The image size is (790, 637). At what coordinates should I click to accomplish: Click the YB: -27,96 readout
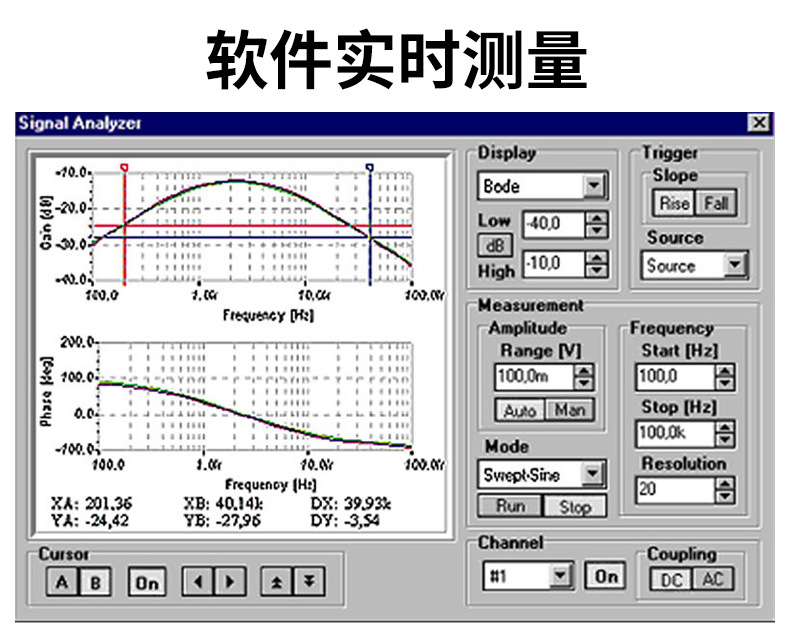pos(222,520)
